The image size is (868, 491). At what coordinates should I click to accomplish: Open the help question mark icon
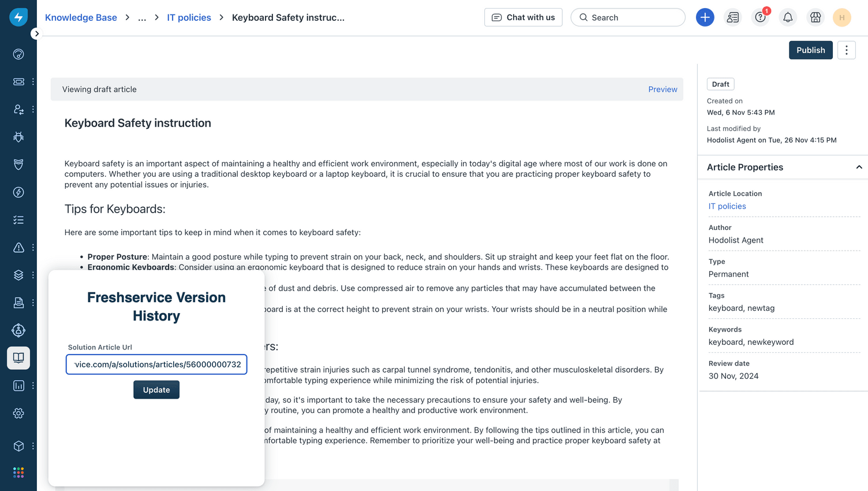[x=761, y=17]
